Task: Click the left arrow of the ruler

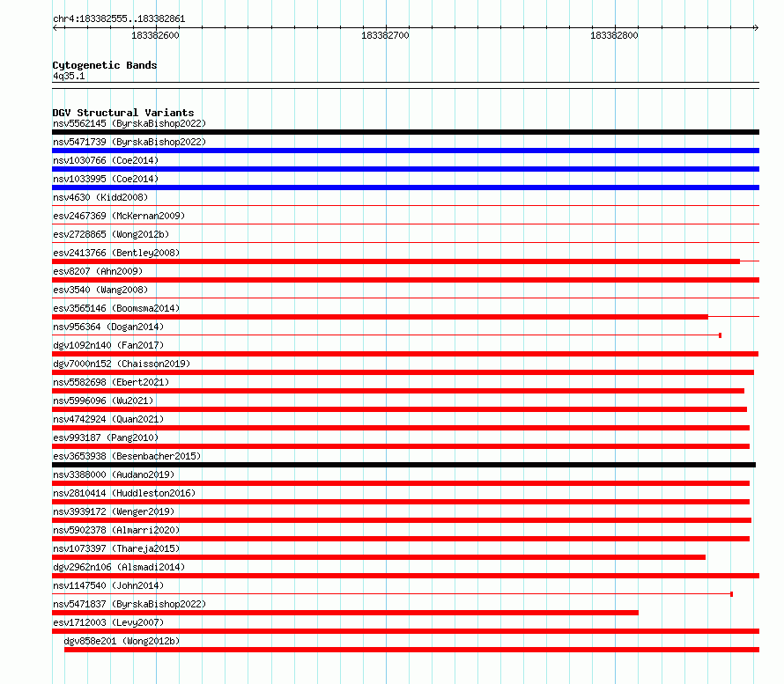Action: (55, 27)
